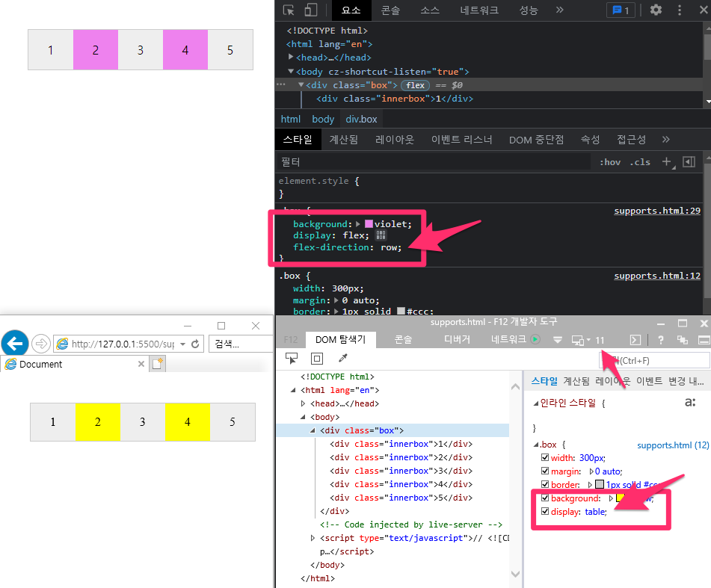The height and width of the screenshot is (588, 711).
Task: Click html breadcrumb in Chrome DevTools
Action: point(290,119)
